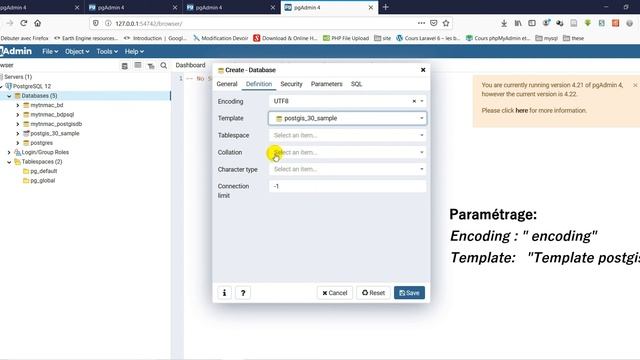This screenshot has height=360, width=640.
Task: Open a new browser tab with the plus
Action: coord(385,7)
